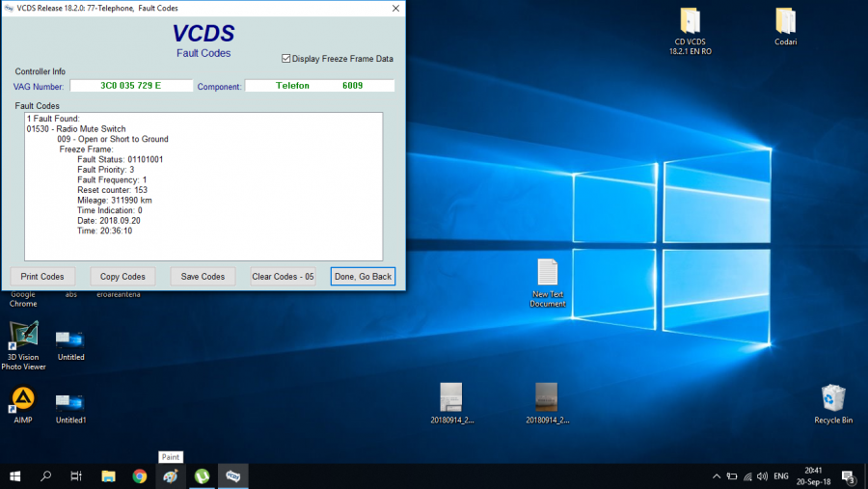The image size is (868, 489).
Task: Open the Windows Start menu
Action: [15, 475]
